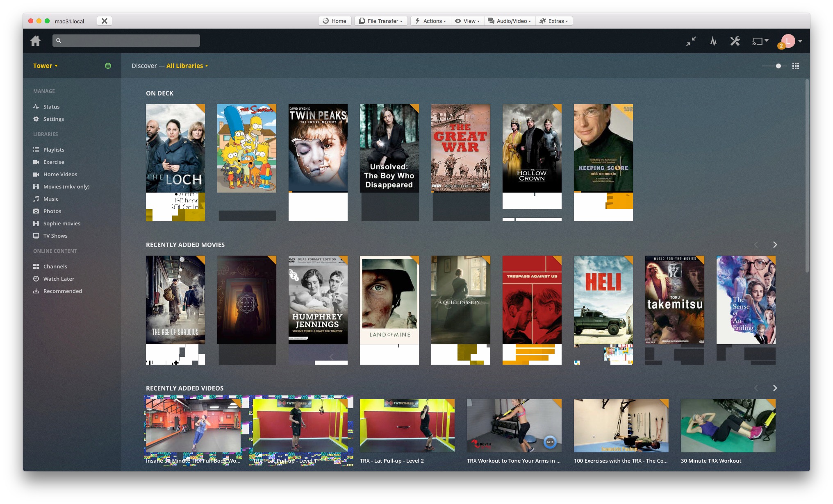This screenshot has width=833, height=504.
Task: Next page of Recently Added Videos
Action: (x=775, y=388)
